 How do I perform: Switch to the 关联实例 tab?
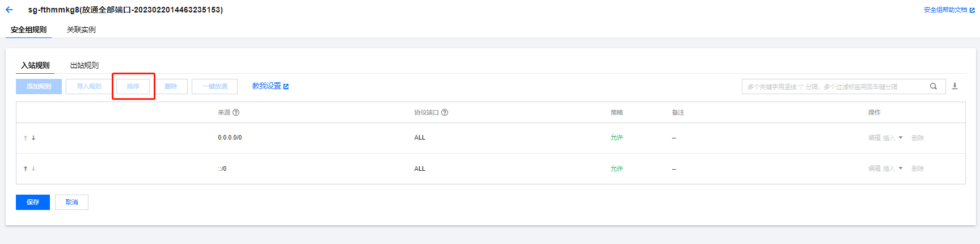[81, 30]
